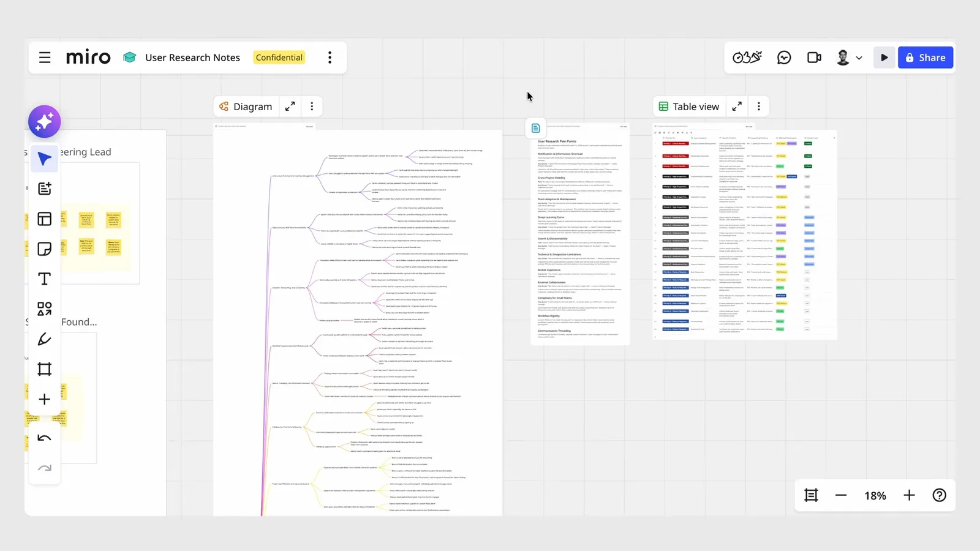This screenshot has height=551, width=980.
Task: Open the help question mark
Action: point(940,495)
